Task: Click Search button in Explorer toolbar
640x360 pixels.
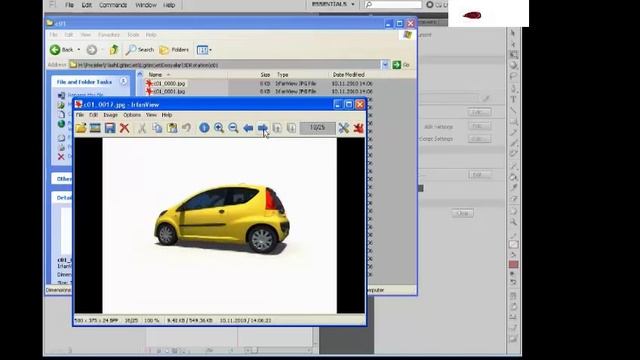Action: 140,50
